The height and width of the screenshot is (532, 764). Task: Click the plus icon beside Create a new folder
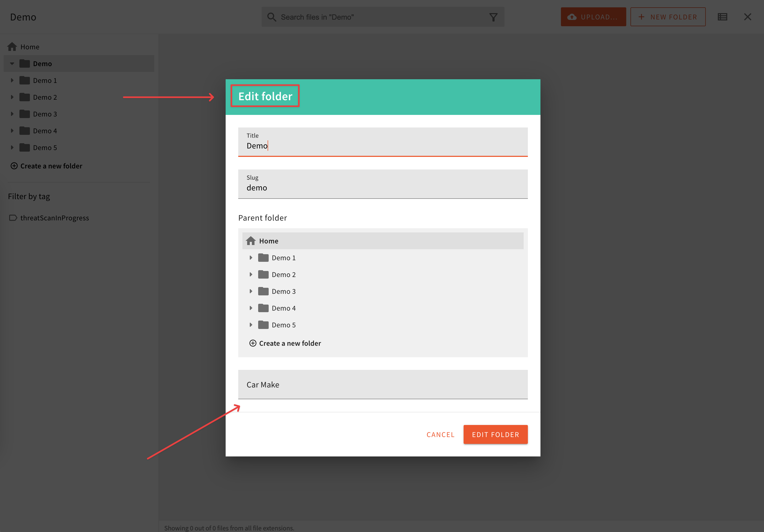[x=14, y=166]
